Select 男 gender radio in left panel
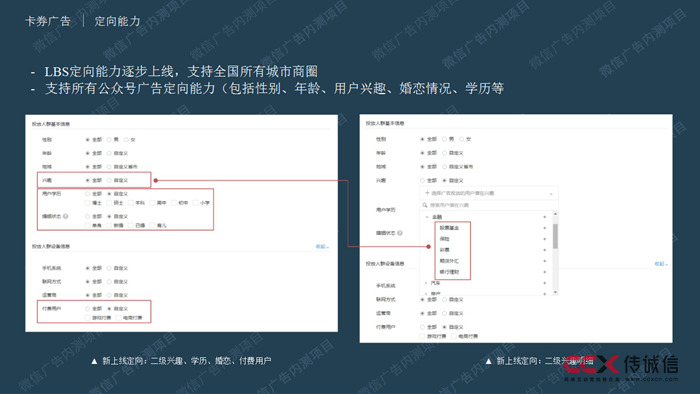 point(109,140)
